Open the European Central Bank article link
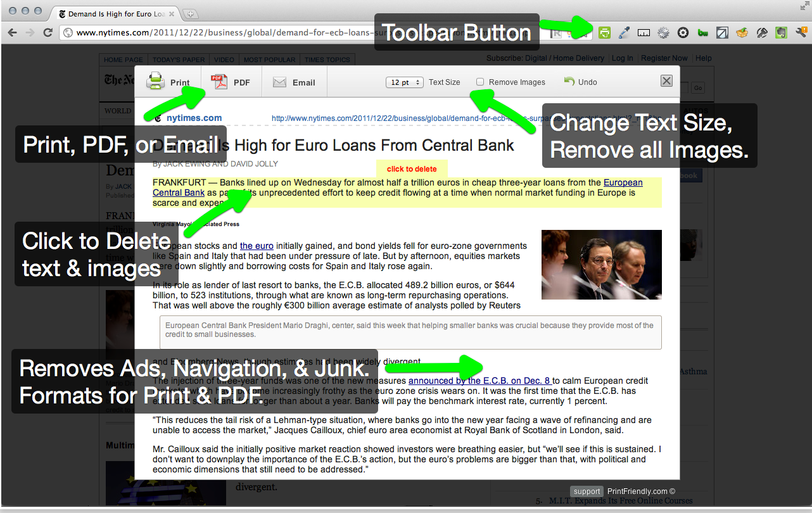Screen dimensions: 812x513 [x=623, y=182]
